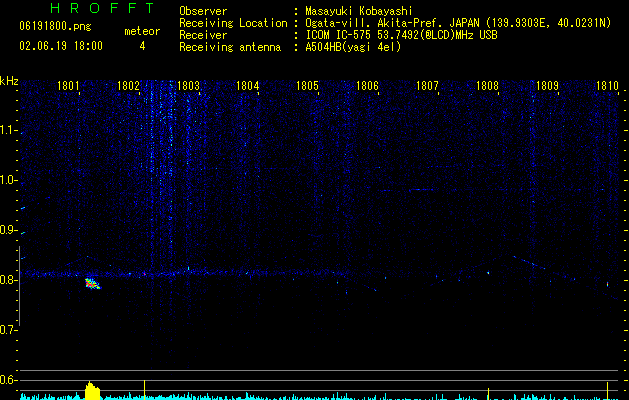Click the wide yellow intensity peak below 1801

pyautogui.click(x=92, y=391)
